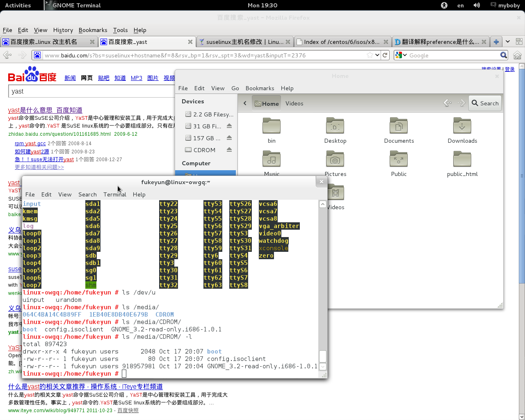Open the Firefox Bookmarks menu

(x=93, y=30)
